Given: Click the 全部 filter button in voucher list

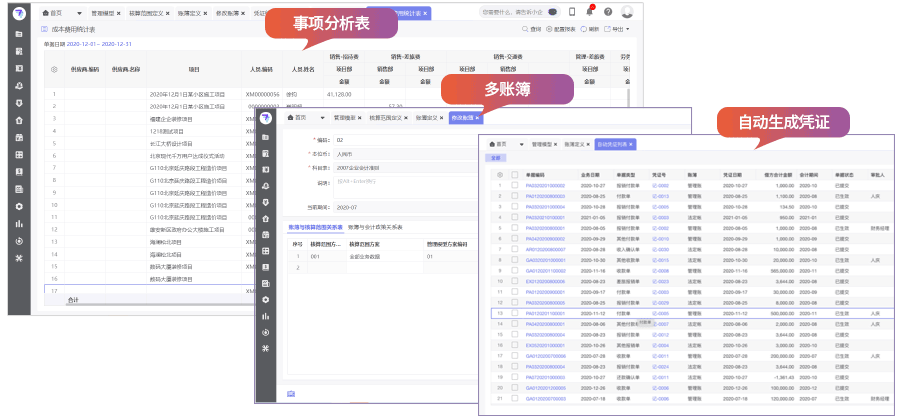Looking at the screenshot, I should [495, 158].
